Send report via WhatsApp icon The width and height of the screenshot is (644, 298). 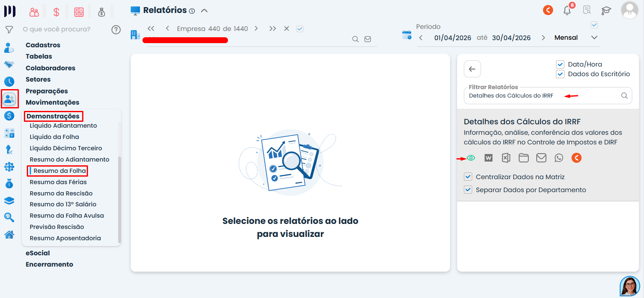[x=559, y=158]
